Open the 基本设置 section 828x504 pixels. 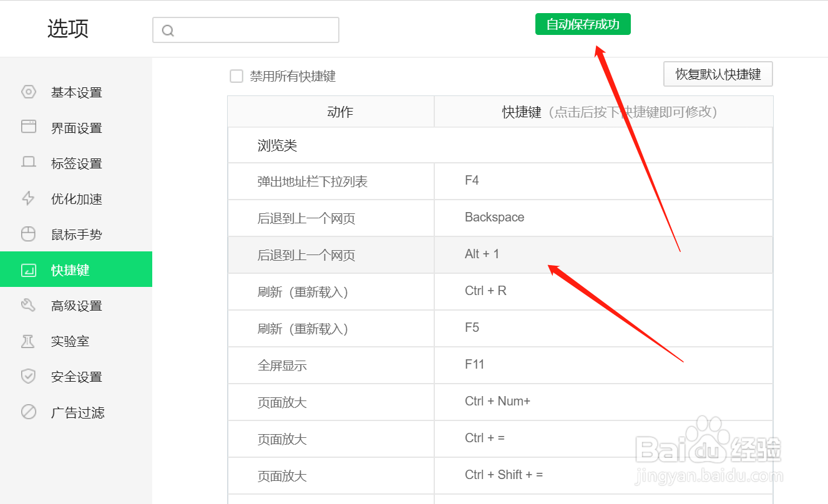[76, 92]
